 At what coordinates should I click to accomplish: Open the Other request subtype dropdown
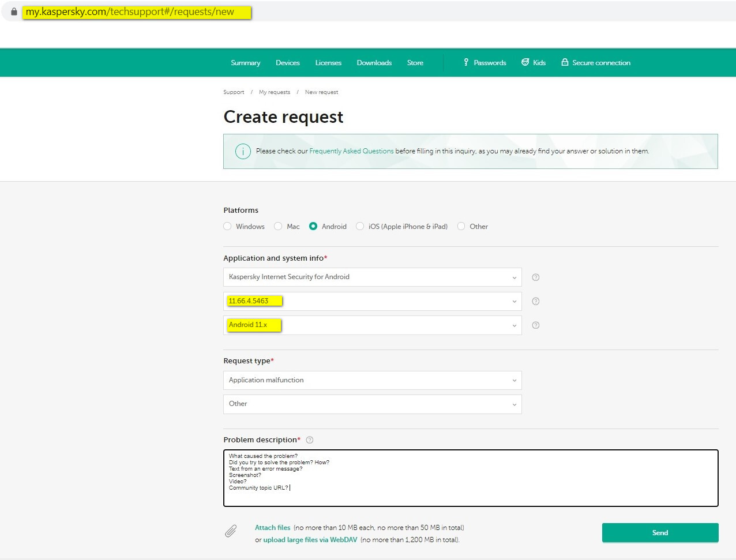point(373,404)
